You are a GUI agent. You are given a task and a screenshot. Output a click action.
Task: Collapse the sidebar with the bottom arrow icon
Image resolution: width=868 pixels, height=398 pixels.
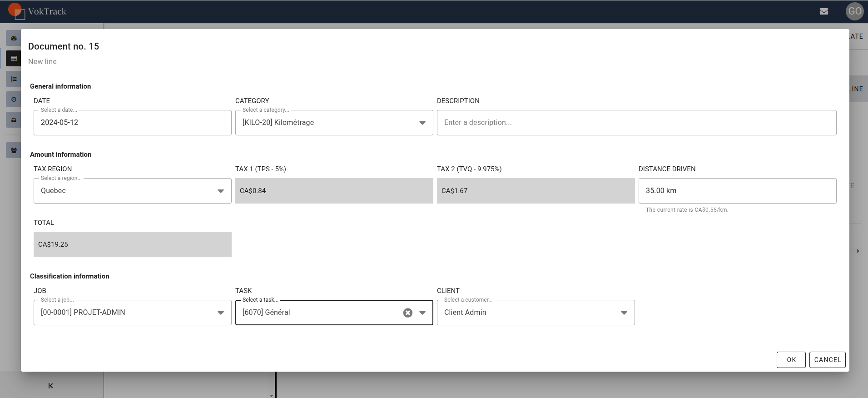50,386
